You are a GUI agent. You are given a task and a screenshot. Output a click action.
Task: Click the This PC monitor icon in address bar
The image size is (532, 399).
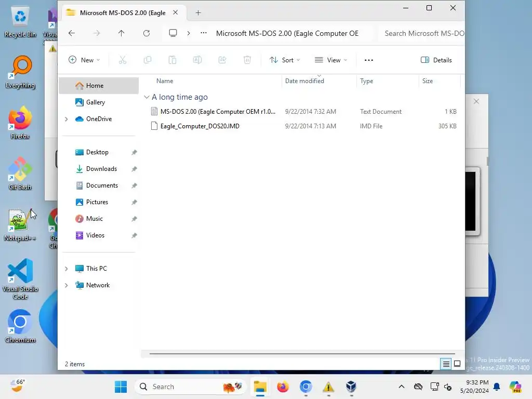(x=173, y=33)
